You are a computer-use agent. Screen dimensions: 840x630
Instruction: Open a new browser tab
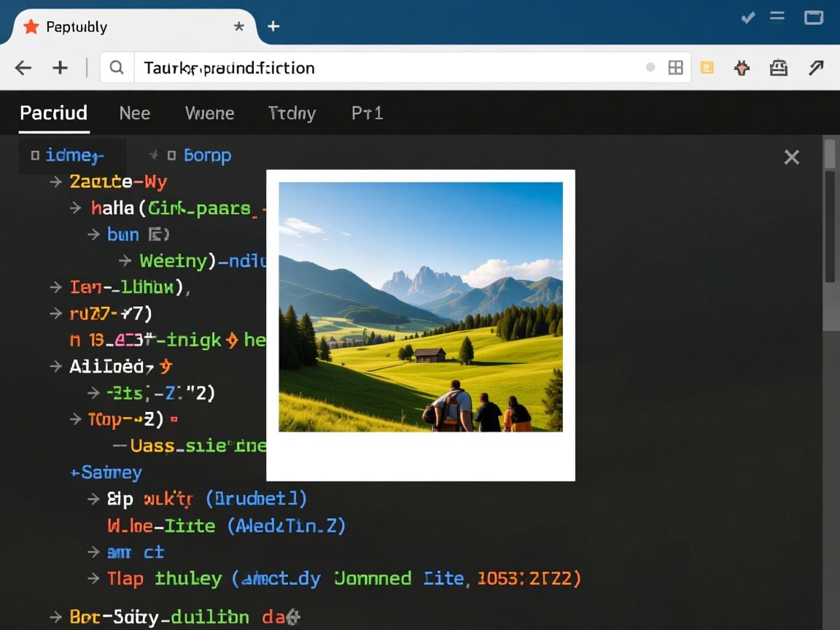click(x=273, y=27)
